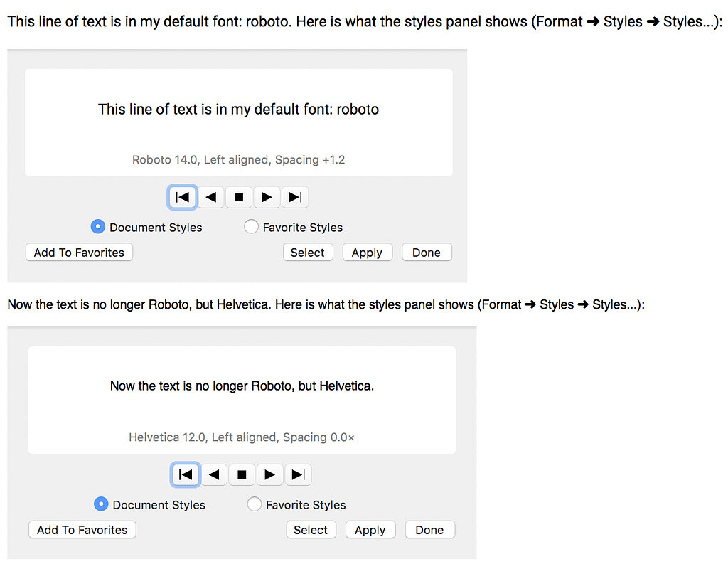Click first-style button in Helvetica styles panel

186,474
